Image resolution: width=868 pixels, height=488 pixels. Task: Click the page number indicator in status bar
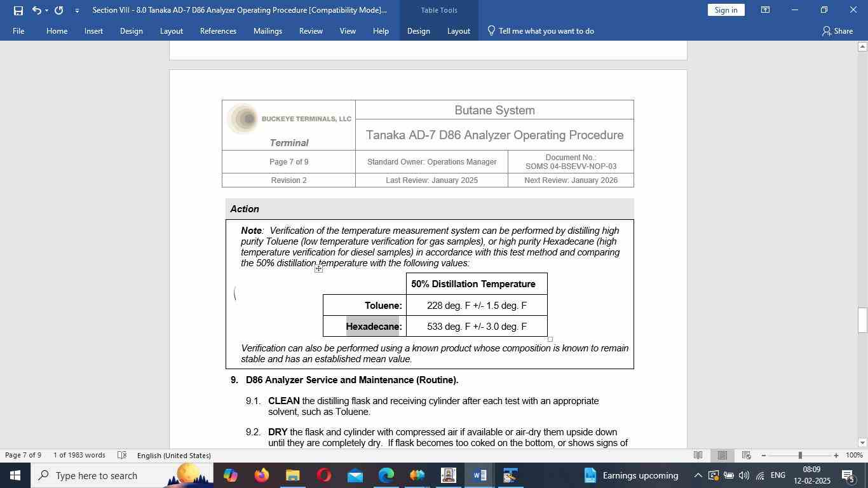23,456
